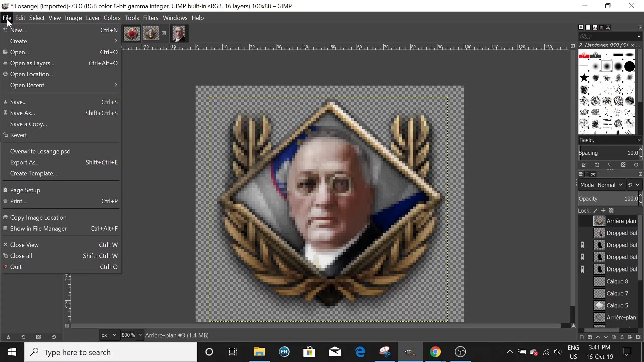Image resolution: width=644 pixels, height=362 pixels.
Task: Toggle chain link on first linked Dropped Buf layer
Action: pyautogui.click(x=583, y=245)
